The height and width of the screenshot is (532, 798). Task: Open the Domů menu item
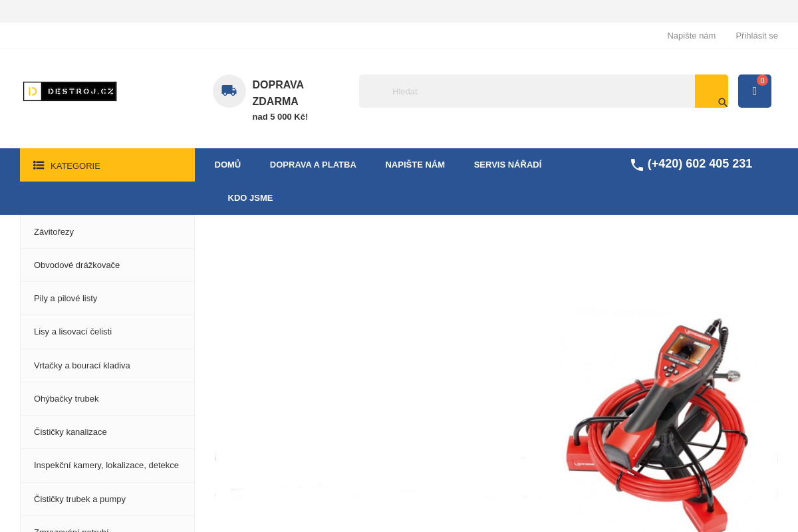pyautogui.click(x=227, y=164)
